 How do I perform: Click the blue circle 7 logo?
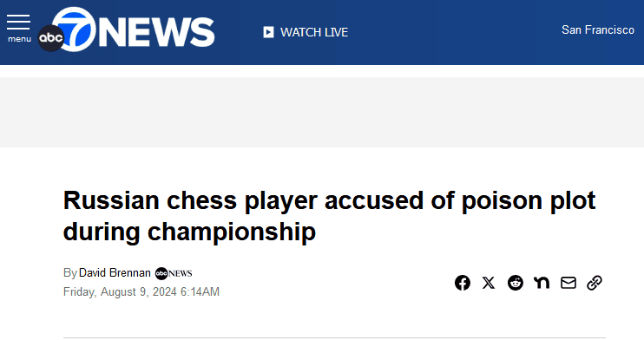[76, 29]
